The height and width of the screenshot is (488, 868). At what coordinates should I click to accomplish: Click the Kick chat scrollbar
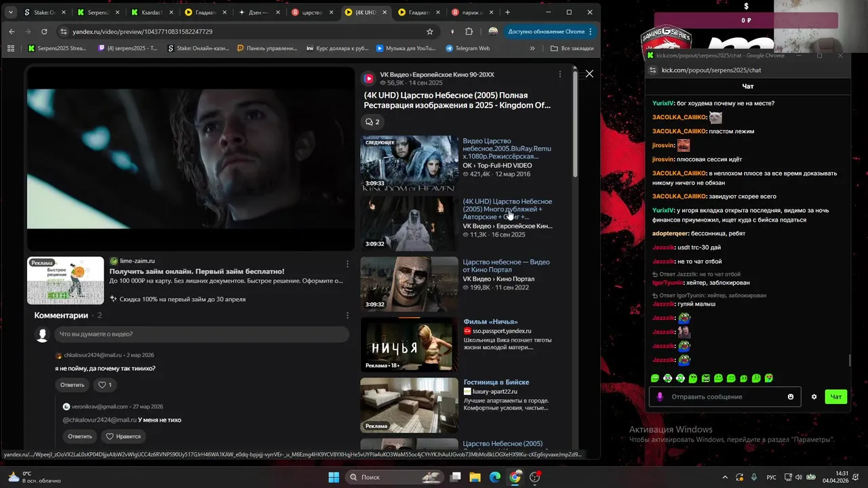(850, 361)
